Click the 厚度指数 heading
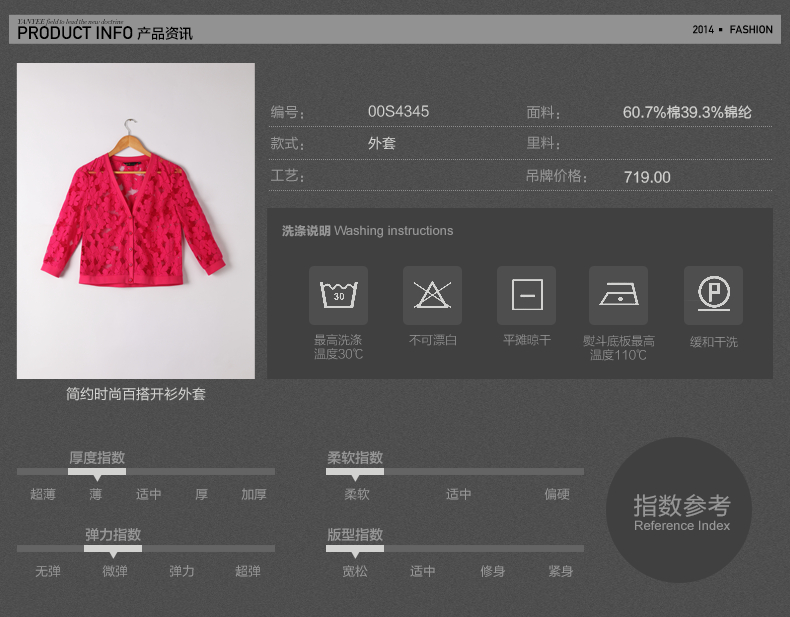The image size is (790, 617). tap(97, 457)
